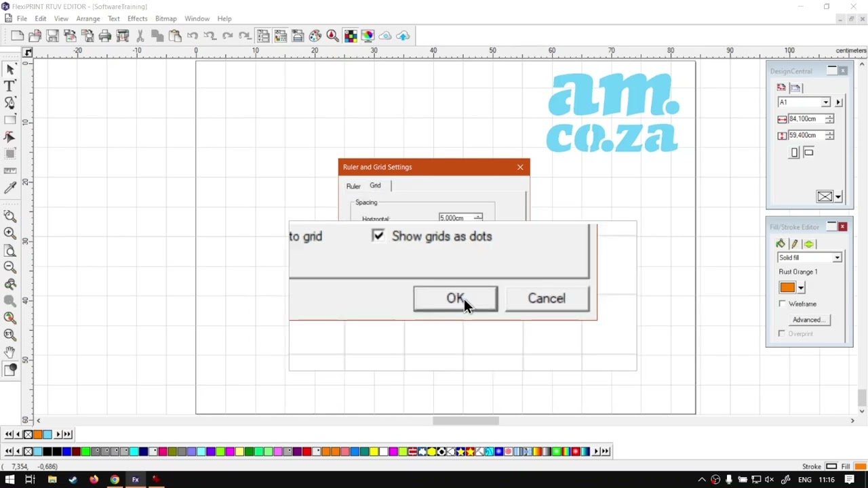This screenshot has height=488, width=868.
Task: Click the View menu
Action: pos(60,18)
